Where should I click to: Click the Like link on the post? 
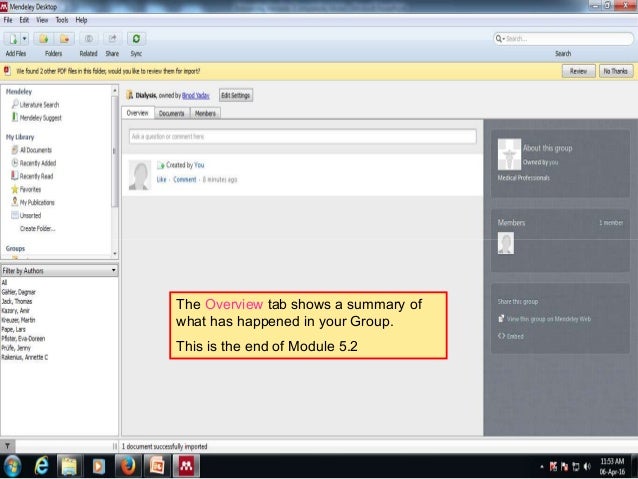pyautogui.click(x=162, y=179)
